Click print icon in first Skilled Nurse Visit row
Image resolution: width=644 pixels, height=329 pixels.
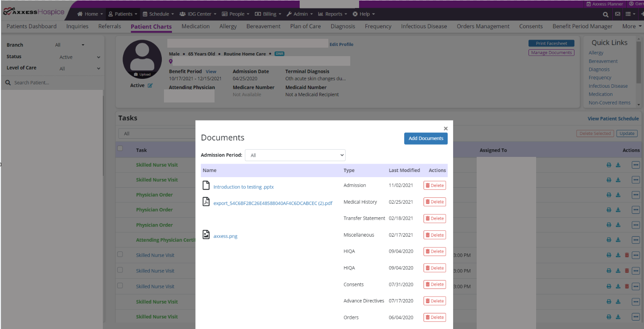point(609,165)
